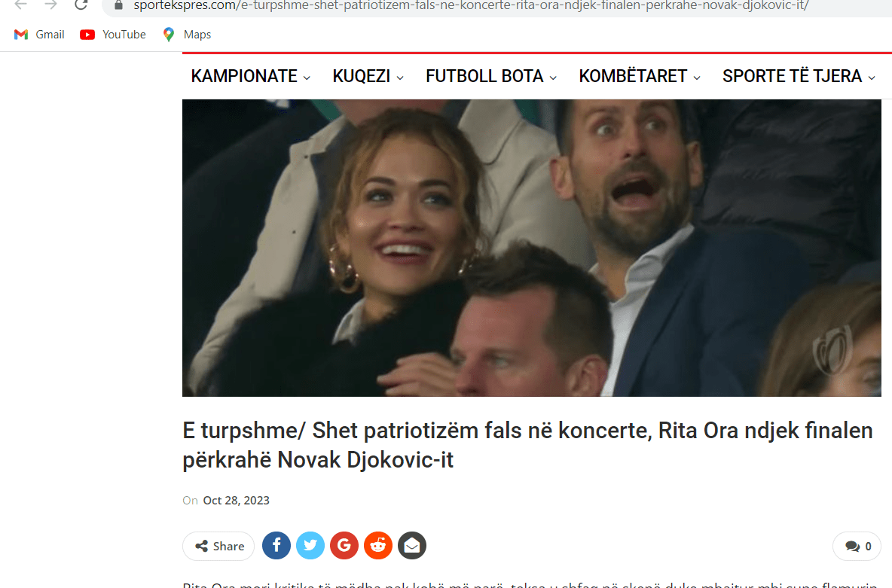Screen dimensions: 892x588
Task: Click the Google share icon
Action: (x=344, y=546)
